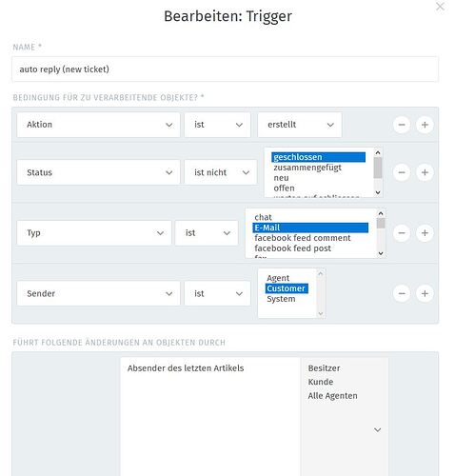Add a condition after the Status row
455x476 pixels.
(x=425, y=172)
